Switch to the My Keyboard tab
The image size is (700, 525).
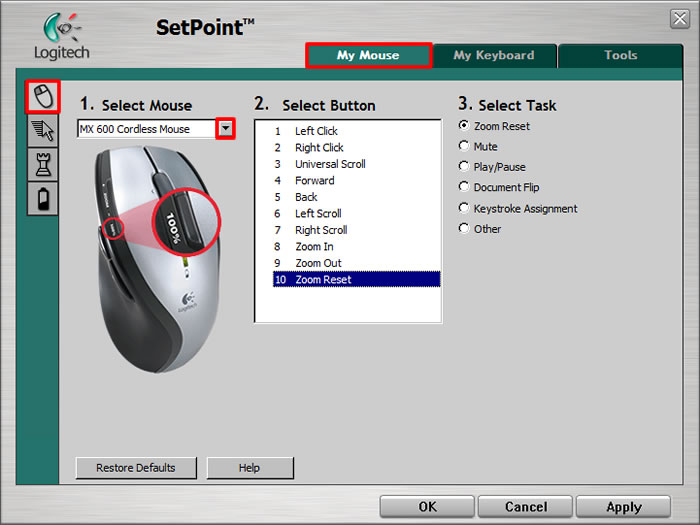click(x=494, y=55)
